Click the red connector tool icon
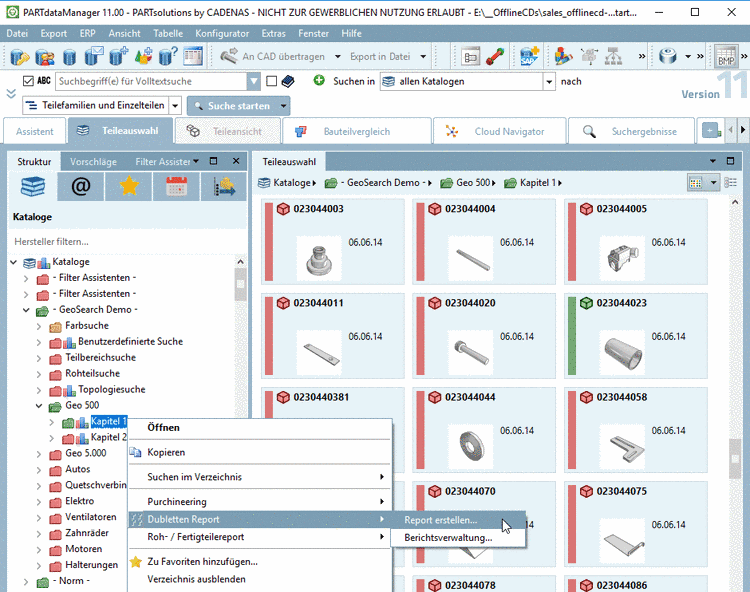Viewport: 750px width, 592px height. 495,56
